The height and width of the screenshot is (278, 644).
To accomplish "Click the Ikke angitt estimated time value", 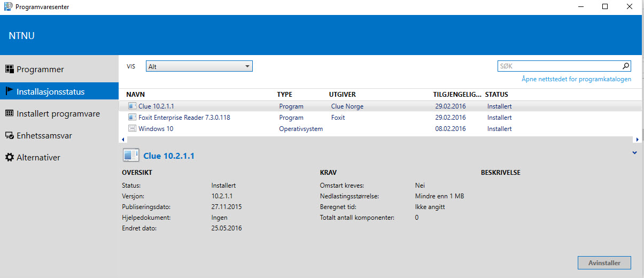I will pos(430,207).
